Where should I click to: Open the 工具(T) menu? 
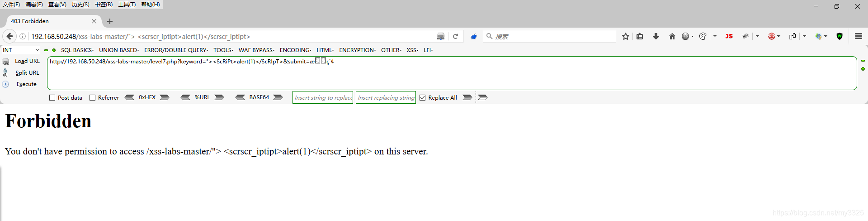(x=127, y=5)
